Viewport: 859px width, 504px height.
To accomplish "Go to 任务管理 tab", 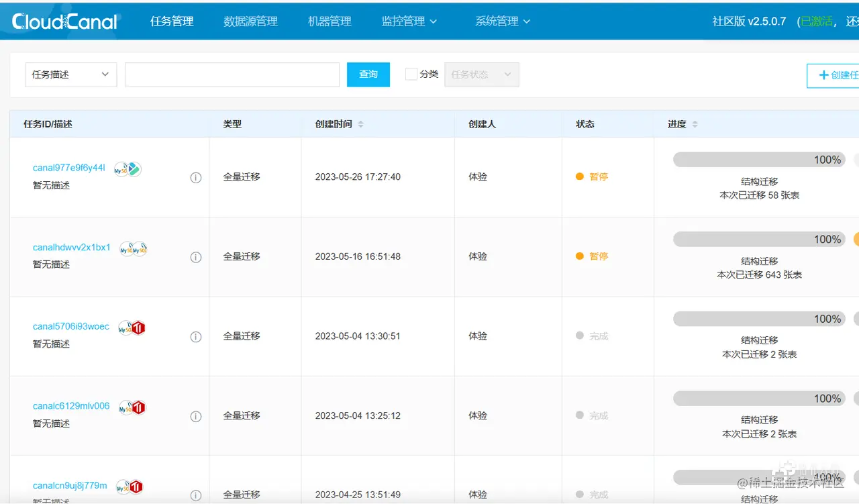I will click(x=172, y=21).
